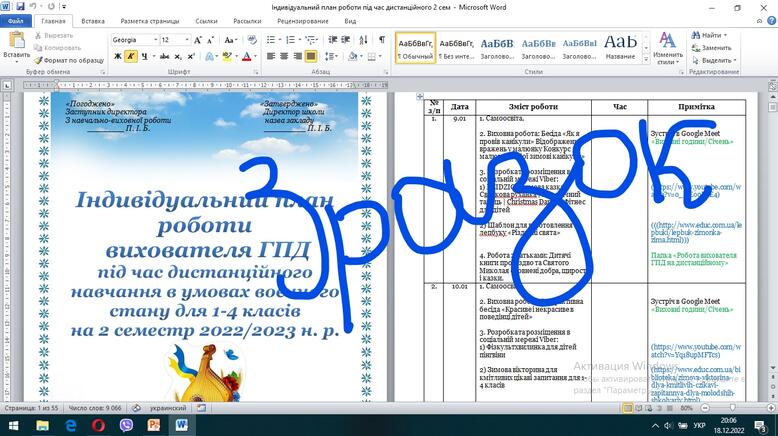Image resolution: width=778 pixels, height=436 pixels.
Task: Apply subscript formatting
Action: coord(178,57)
